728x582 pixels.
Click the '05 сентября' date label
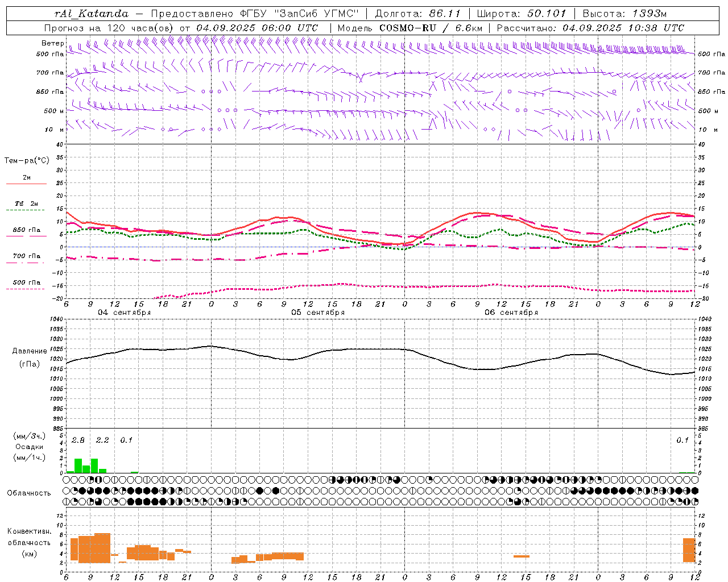coord(318,313)
